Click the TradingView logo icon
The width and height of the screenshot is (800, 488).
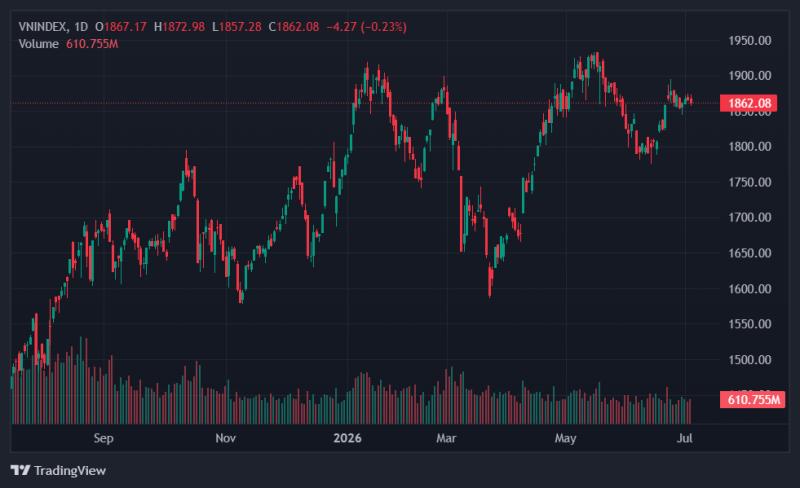[20, 470]
